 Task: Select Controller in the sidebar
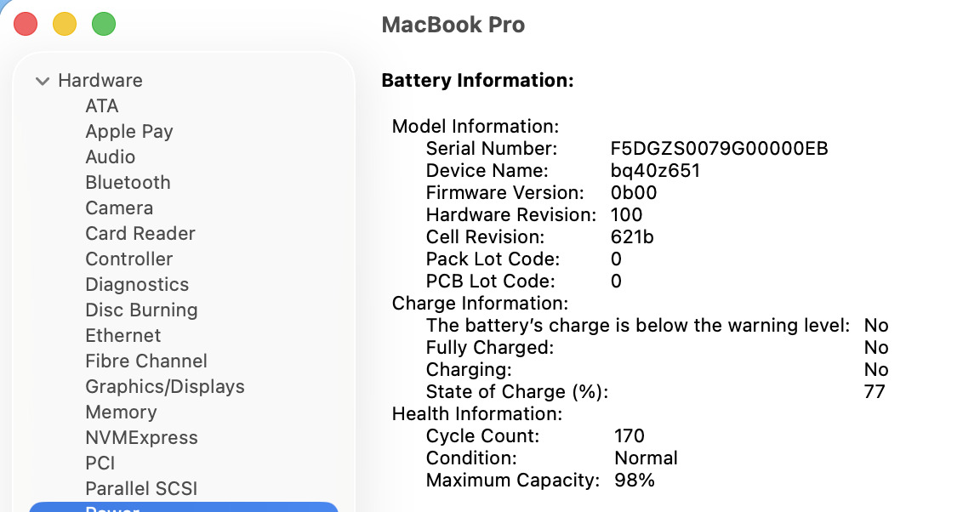[x=129, y=259]
